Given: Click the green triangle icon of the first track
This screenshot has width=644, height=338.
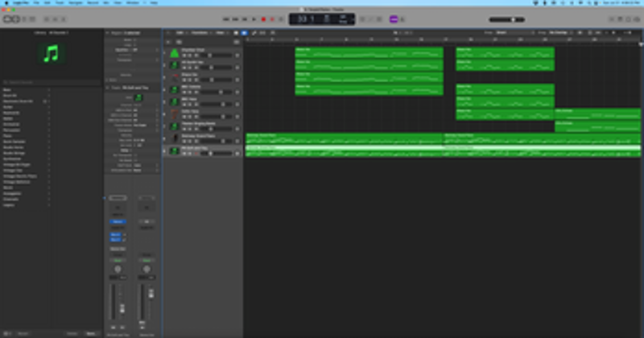Looking at the screenshot, I should 175,52.
